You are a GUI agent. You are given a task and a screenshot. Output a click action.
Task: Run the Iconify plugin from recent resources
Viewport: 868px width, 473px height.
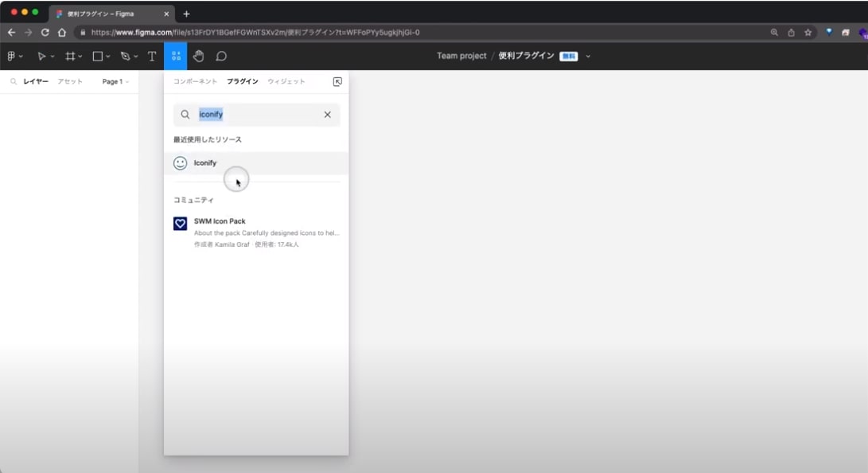point(256,162)
